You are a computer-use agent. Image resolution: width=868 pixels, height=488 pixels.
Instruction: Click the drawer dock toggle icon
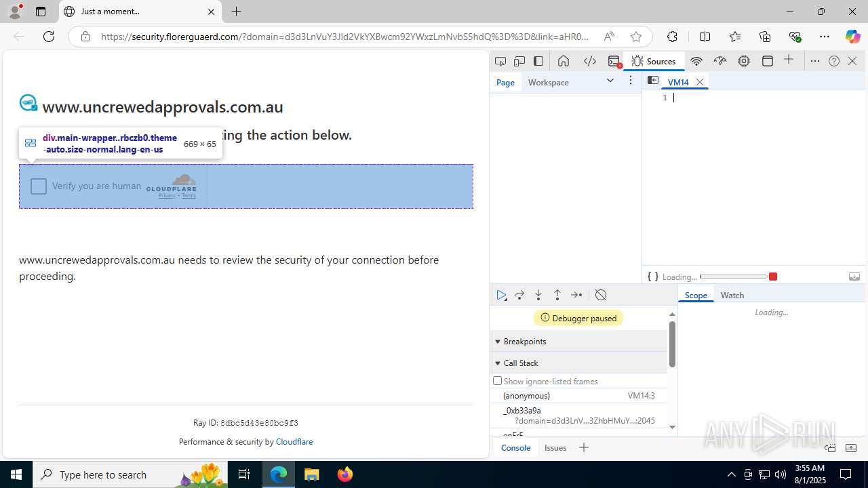coord(830,447)
